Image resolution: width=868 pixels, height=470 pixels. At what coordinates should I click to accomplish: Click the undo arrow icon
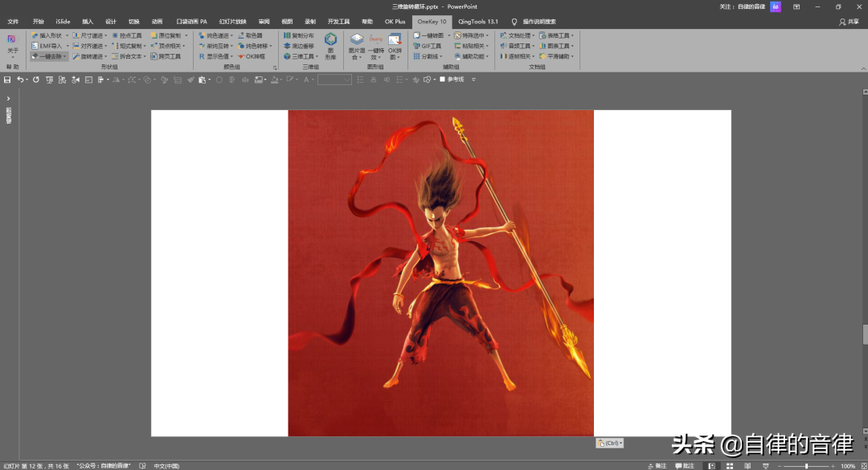[20, 80]
